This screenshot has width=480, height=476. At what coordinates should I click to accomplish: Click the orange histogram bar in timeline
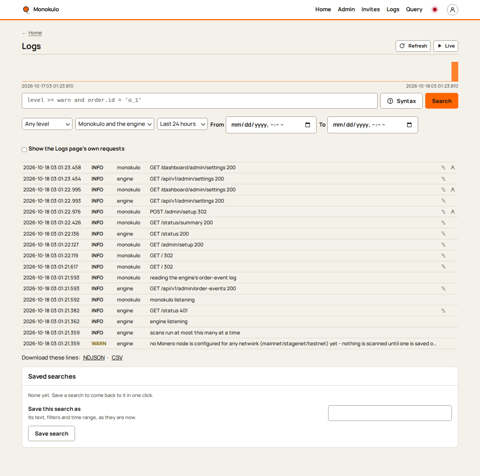tap(455, 71)
